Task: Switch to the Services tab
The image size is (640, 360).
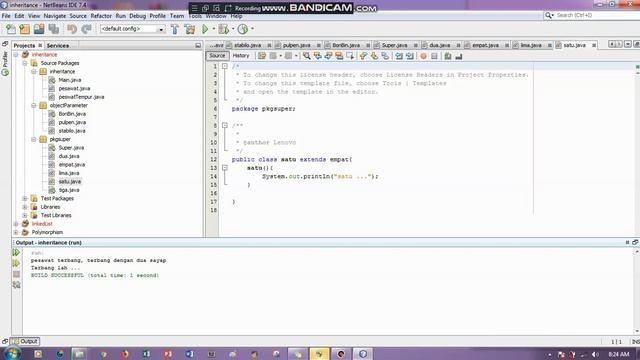Action: click(58, 46)
